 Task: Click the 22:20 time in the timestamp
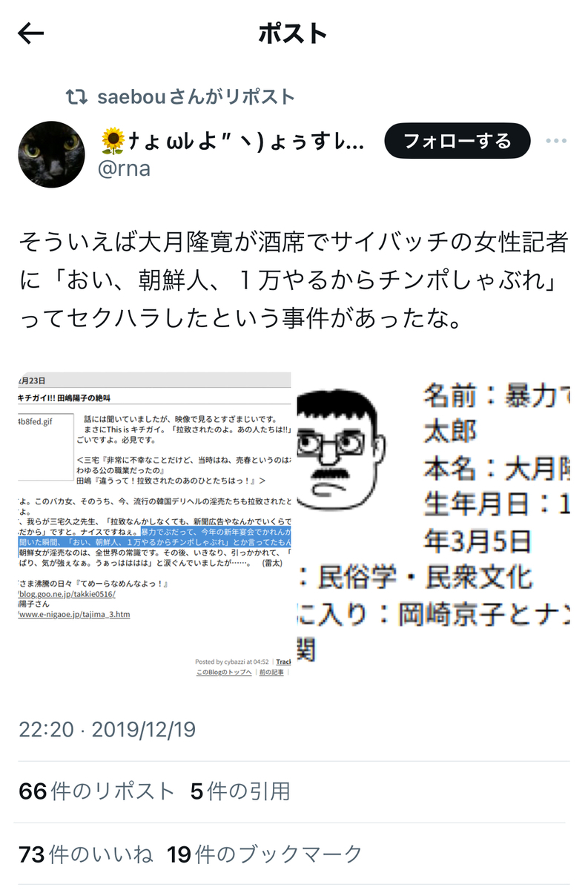click(46, 729)
